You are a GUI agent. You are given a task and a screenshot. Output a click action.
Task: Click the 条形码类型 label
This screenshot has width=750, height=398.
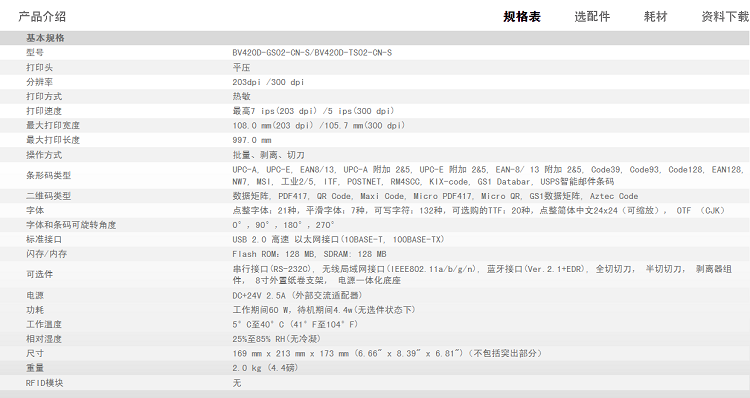(x=48, y=176)
